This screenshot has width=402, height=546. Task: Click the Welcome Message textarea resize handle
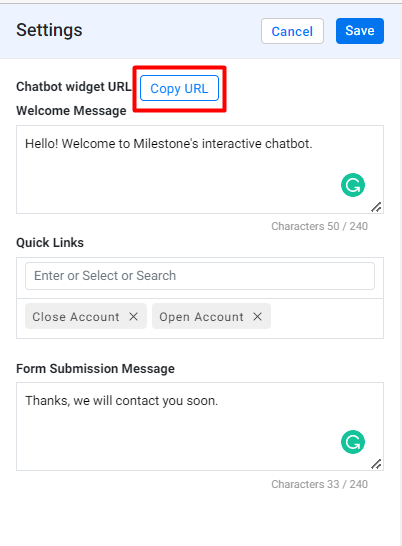pyautogui.click(x=376, y=207)
